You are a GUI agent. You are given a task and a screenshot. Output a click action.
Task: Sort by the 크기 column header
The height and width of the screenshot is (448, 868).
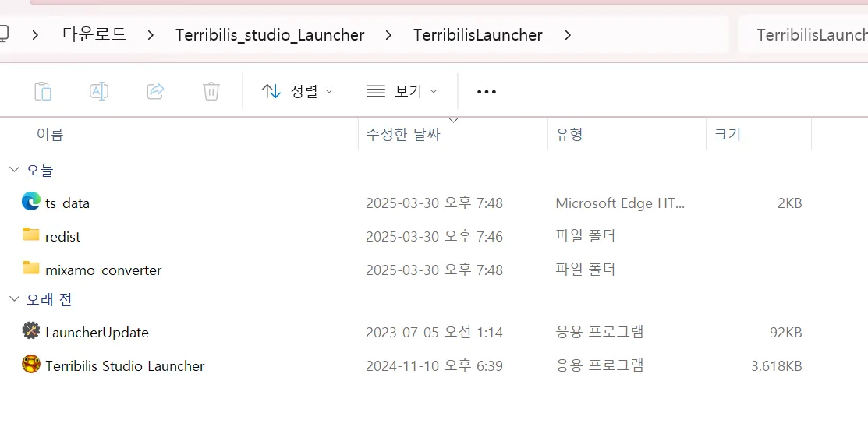728,134
